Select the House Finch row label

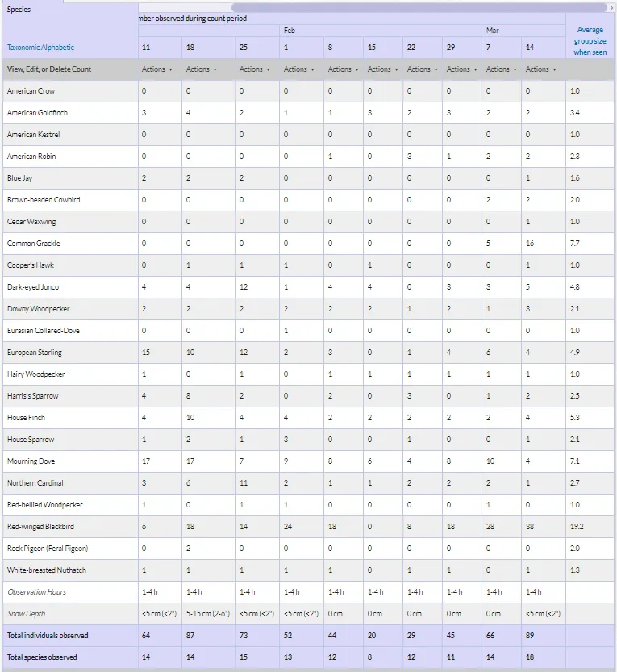[x=26, y=418]
